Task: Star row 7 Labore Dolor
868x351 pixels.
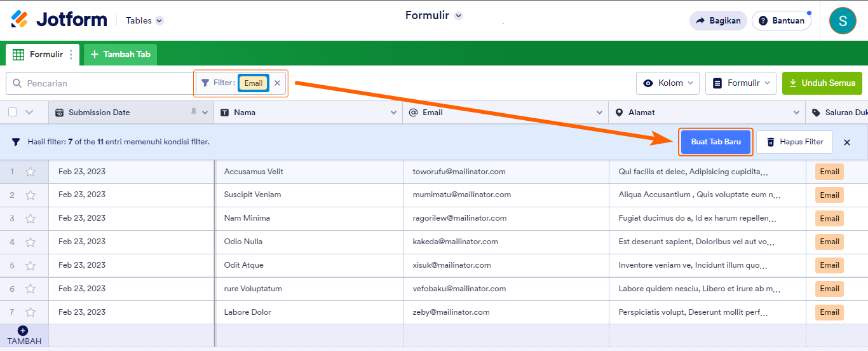Action: pyautogui.click(x=30, y=312)
